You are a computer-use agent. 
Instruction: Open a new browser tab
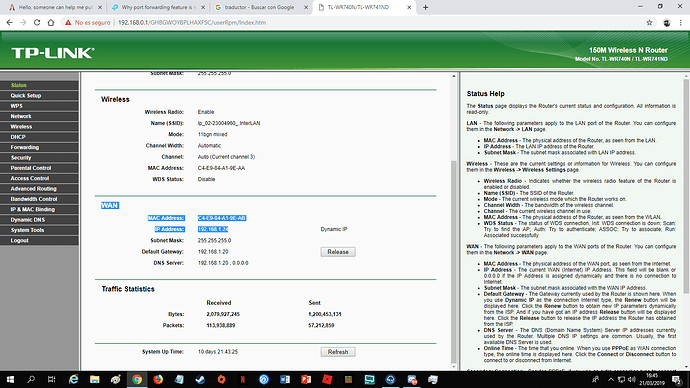[x=425, y=7]
